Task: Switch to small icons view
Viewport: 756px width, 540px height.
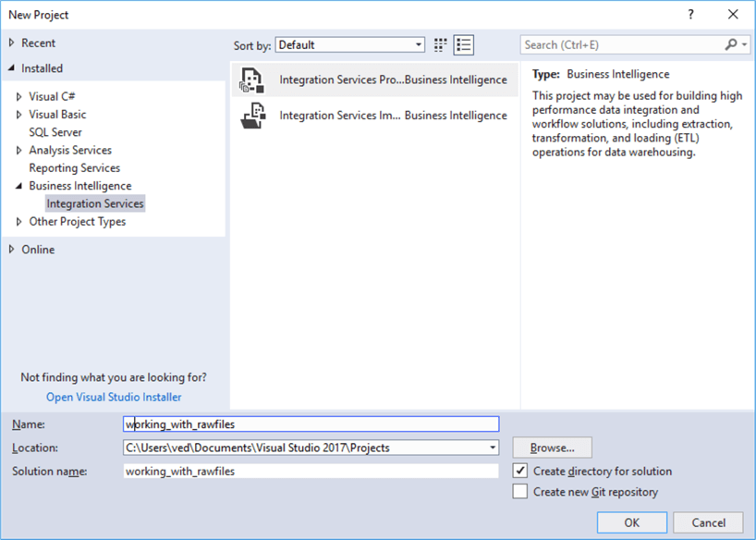Action: point(440,45)
